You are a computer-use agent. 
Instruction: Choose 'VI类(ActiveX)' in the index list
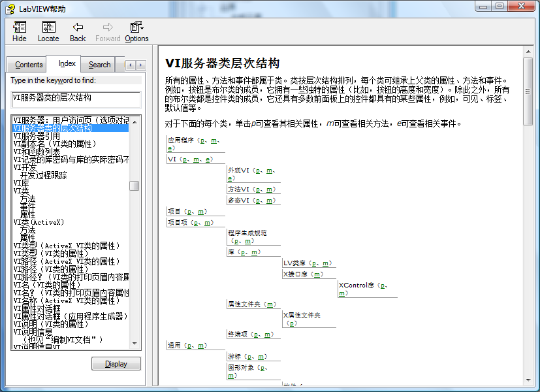[39, 222]
